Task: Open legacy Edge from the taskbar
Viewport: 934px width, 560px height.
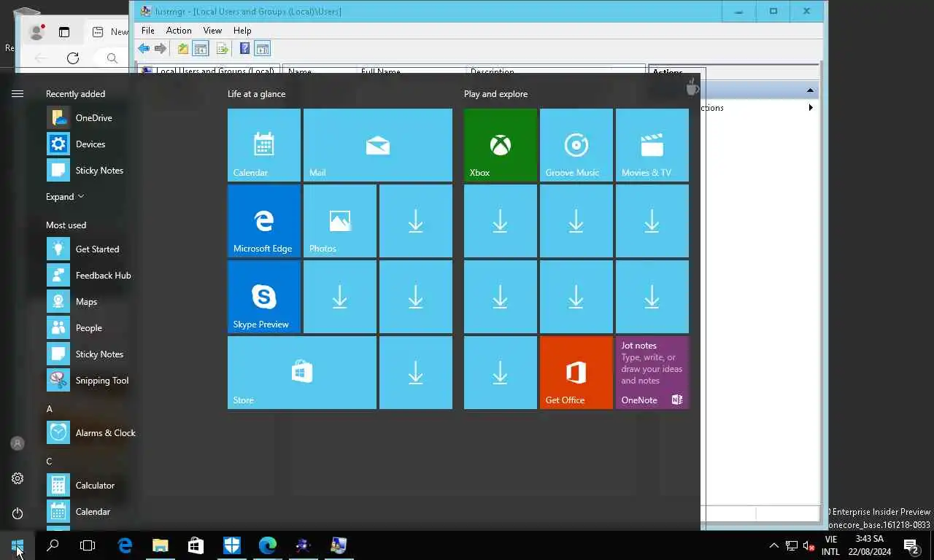Action: click(125, 545)
